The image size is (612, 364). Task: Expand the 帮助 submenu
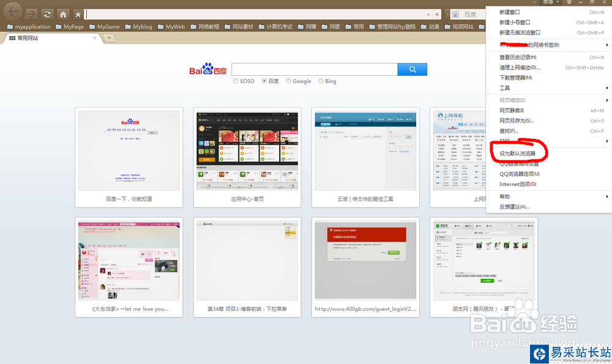(x=549, y=196)
